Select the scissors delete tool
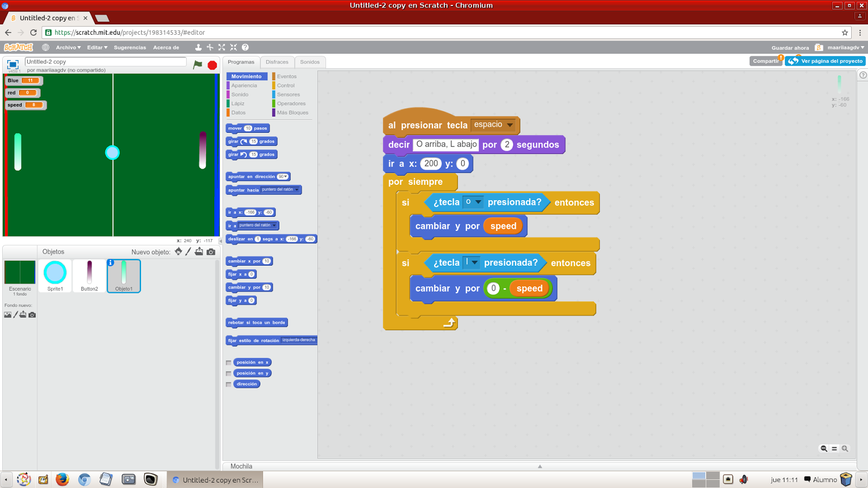The height and width of the screenshot is (488, 868). pyautogui.click(x=210, y=48)
